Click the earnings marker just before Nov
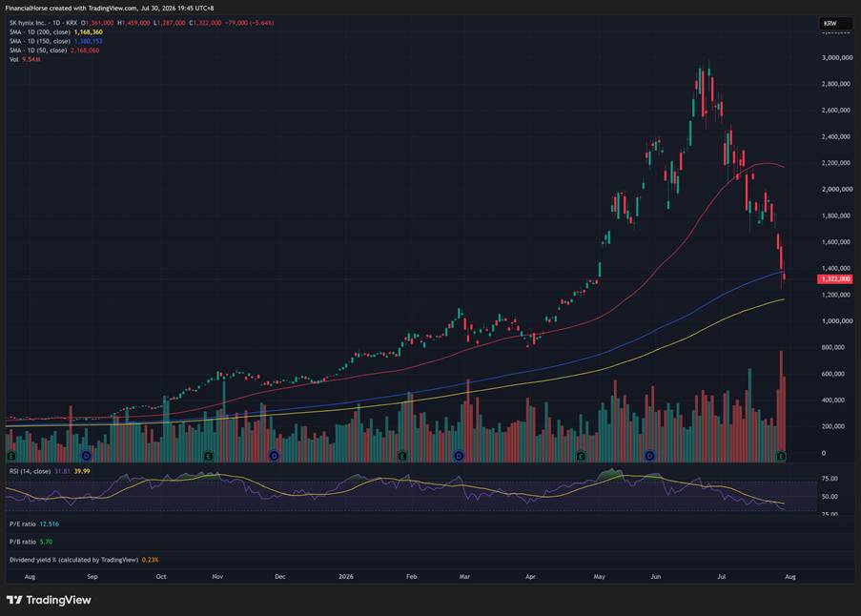The height and width of the screenshot is (616, 861). pos(208,456)
